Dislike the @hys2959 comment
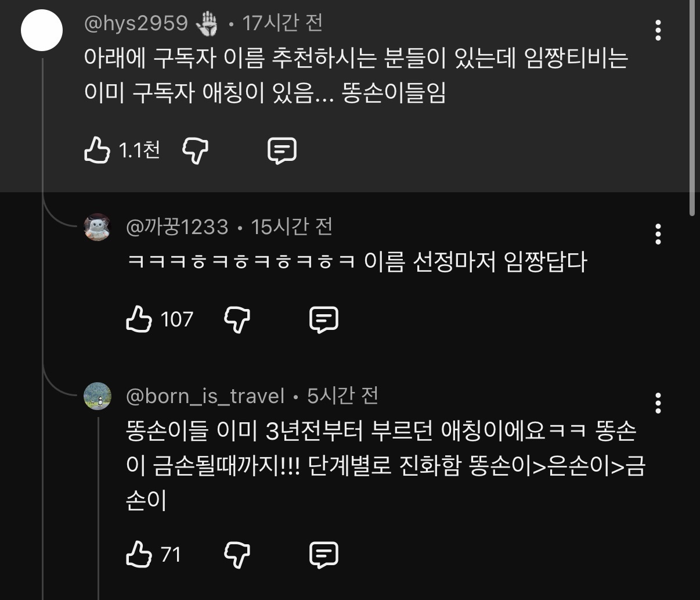700x600 pixels. [196, 150]
